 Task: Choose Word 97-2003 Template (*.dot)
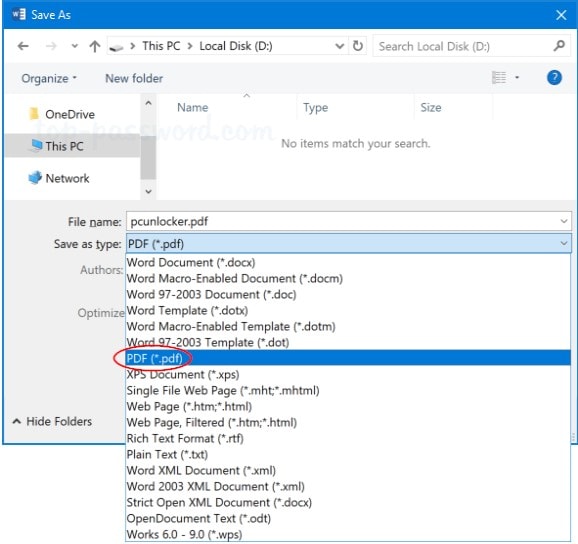348,342
